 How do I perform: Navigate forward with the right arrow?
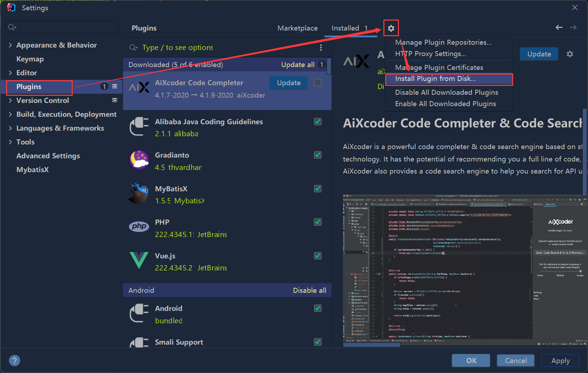(573, 27)
